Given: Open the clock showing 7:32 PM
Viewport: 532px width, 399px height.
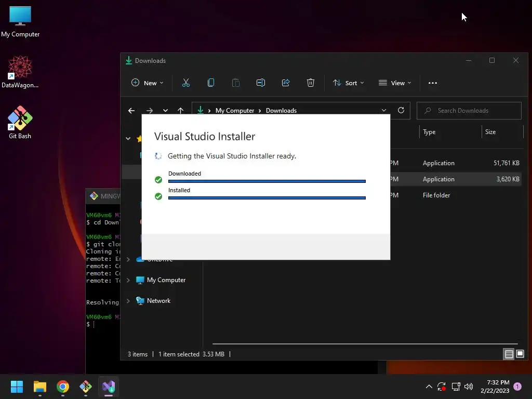Looking at the screenshot, I should click(495, 387).
